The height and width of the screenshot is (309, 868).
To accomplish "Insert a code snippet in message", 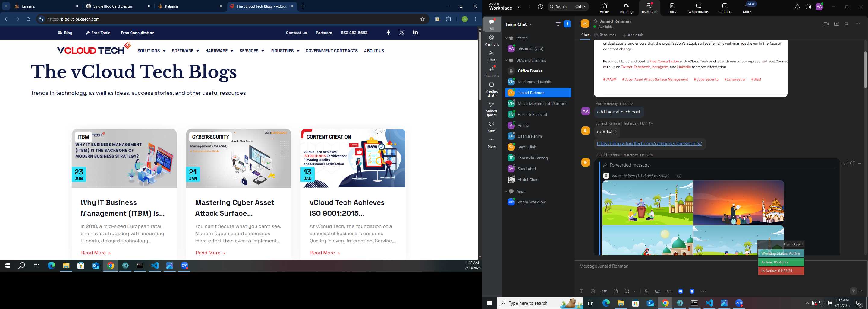I will tap(669, 291).
